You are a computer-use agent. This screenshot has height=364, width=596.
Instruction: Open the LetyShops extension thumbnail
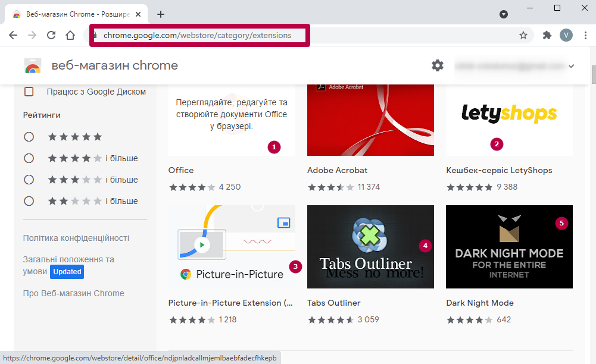[509, 120]
